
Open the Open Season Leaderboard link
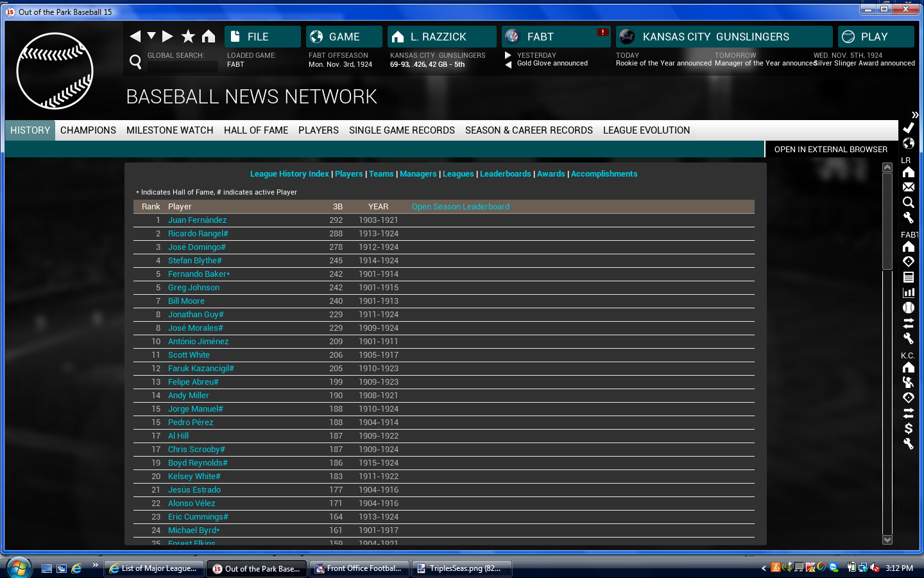tap(461, 207)
